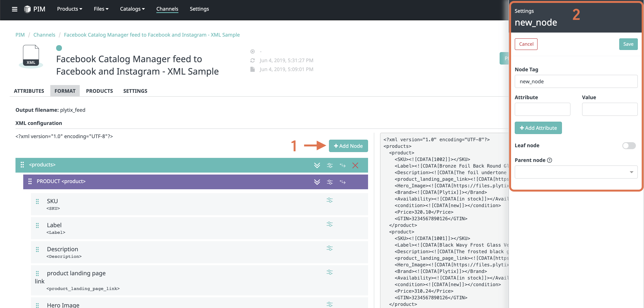This screenshot has height=308, width=644.
Task: Open the Files menu dropdown
Action: 101,9
